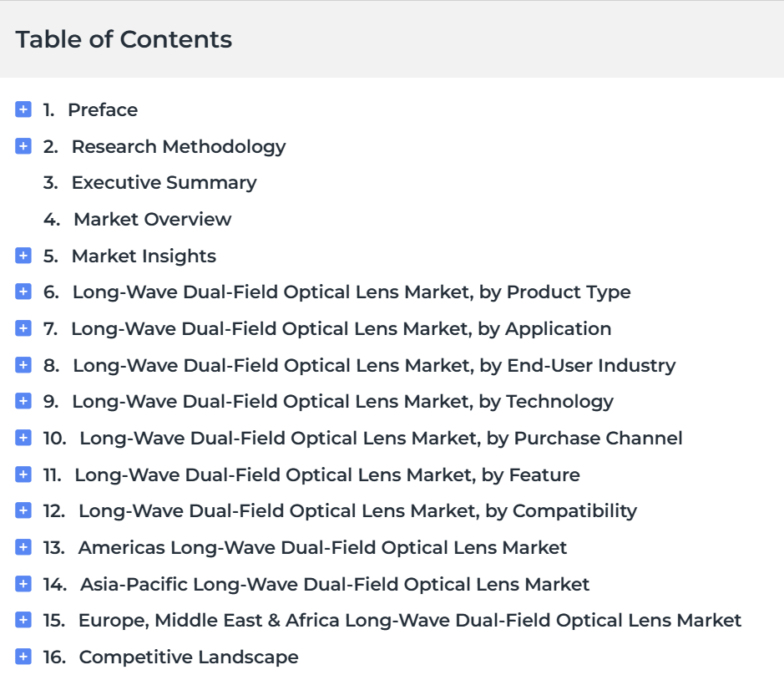Expand Asia-Pacific market section plus icon
Image resolution: width=784 pixels, height=675 pixels.
23,583
